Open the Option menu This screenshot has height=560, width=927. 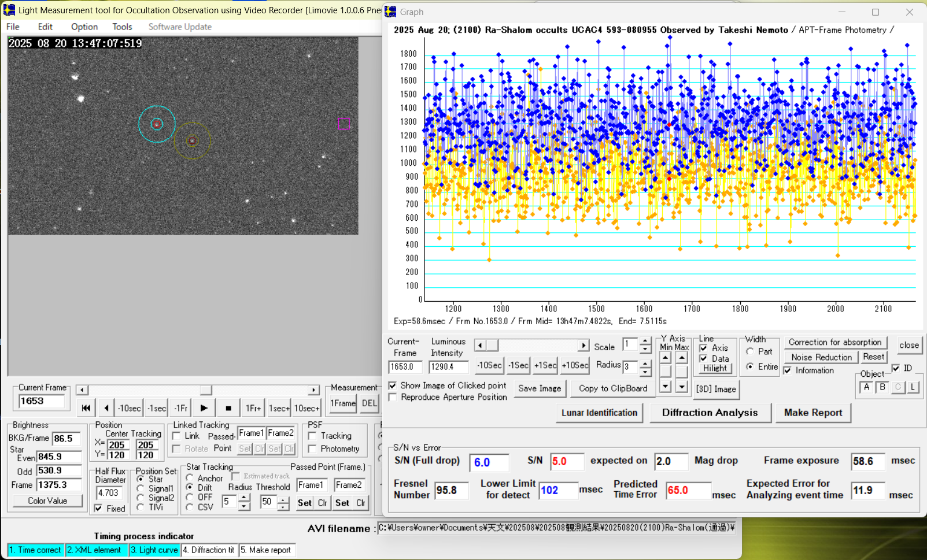coord(84,27)
